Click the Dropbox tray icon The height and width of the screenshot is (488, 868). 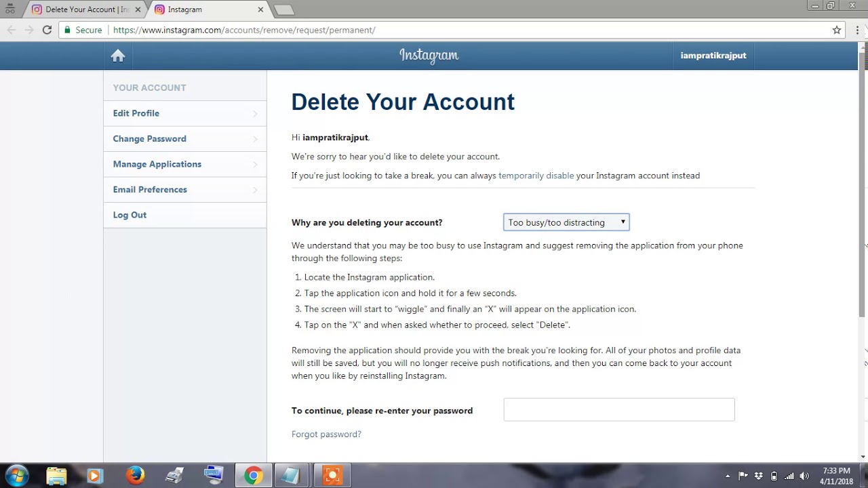pos(758,476)
